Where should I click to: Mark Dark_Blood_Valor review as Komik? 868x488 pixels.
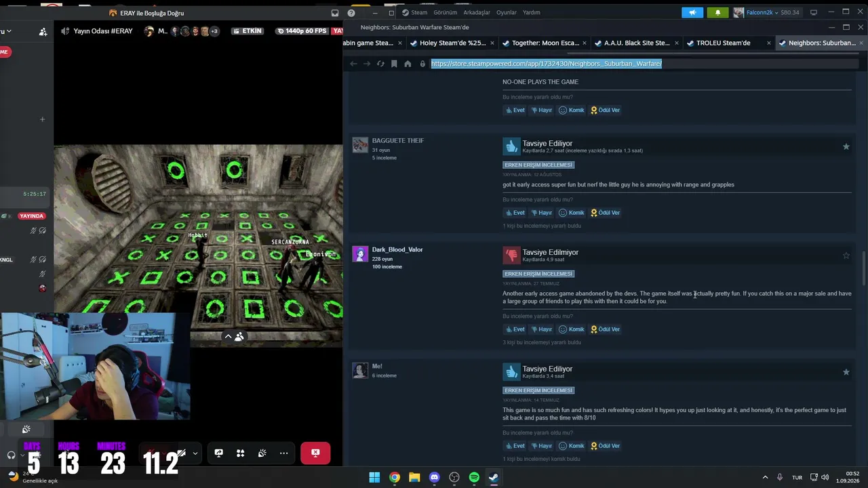pyautogui.click(x=571, y=329)
